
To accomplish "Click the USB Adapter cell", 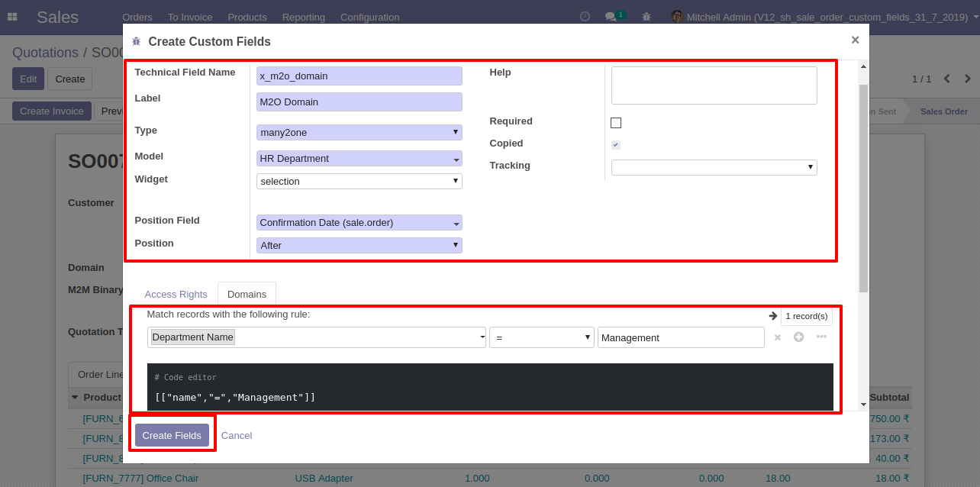I will click(x=324, y=479).
